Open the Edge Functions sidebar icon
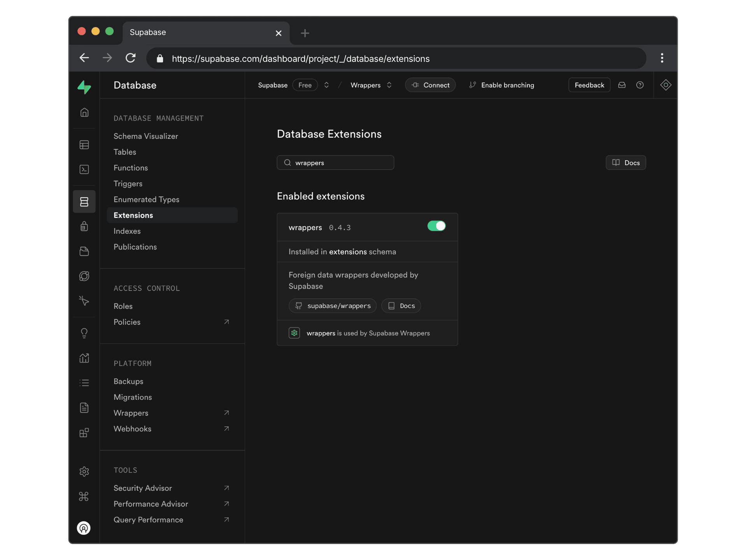Image resolution: width=747 pixels, height=560 pixels. (84, 276)
